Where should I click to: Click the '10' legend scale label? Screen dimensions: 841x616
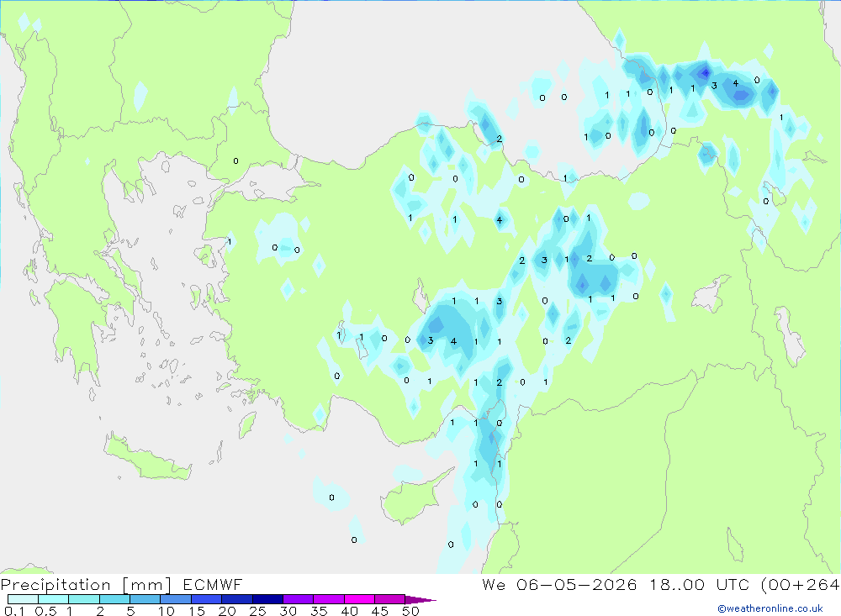167,611
